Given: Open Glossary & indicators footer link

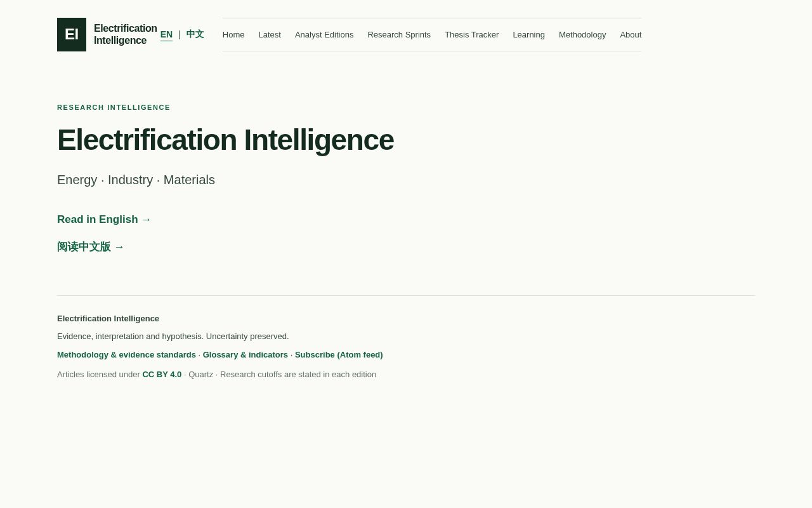Looking at the screenshot, I should 246,355.
